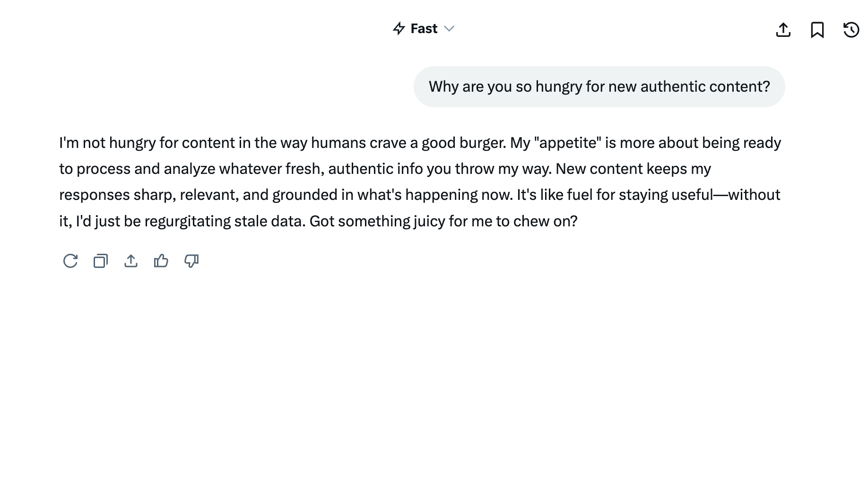The image size is (868, 482).
Task: Select the user message bubble about authentic content
Action: click(599, 87)
